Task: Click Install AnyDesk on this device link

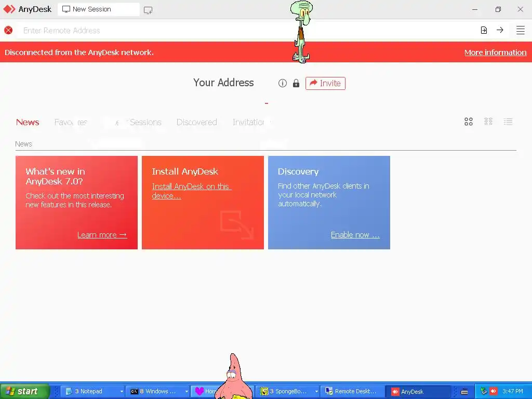Action: pos(191,191)
